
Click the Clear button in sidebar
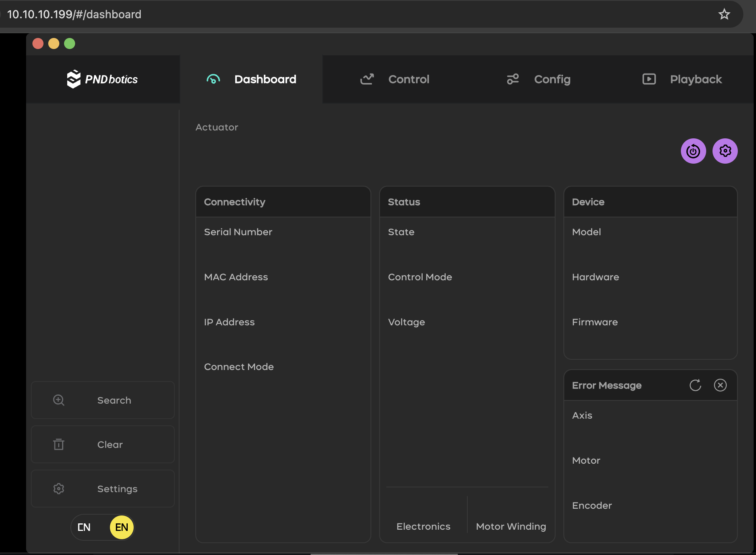[x=103, y=444]
